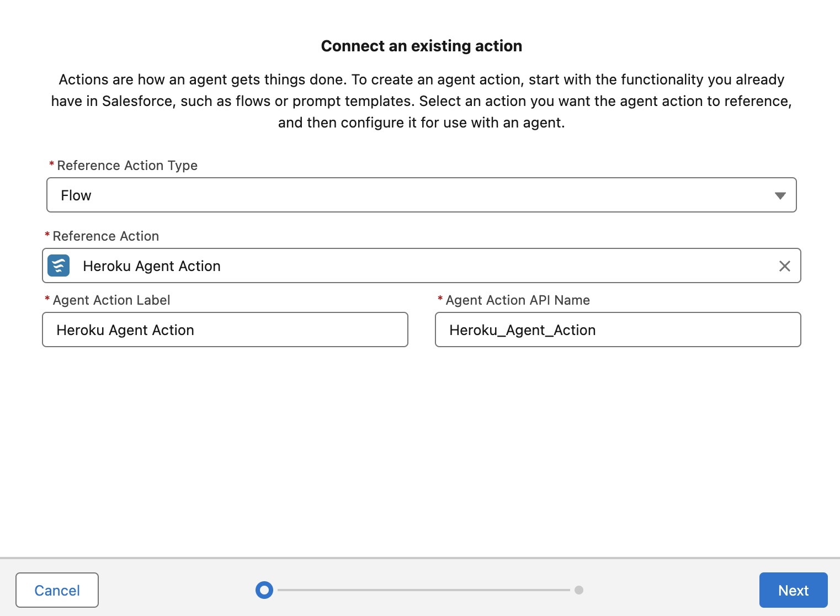Image resolution: width=840 pixels, height=616 pixels.
Task: Open the Reference Action Type dropdown
Action: coord(421,195)
